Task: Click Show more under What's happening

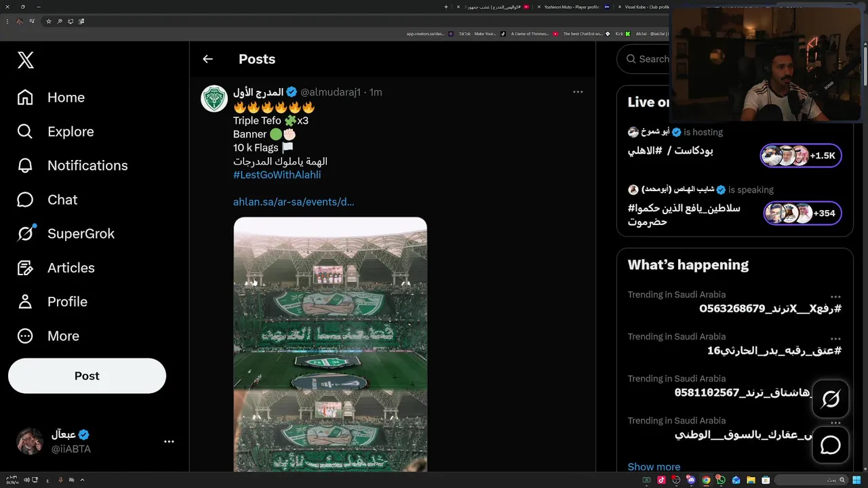Action: [x=654, y=466]
